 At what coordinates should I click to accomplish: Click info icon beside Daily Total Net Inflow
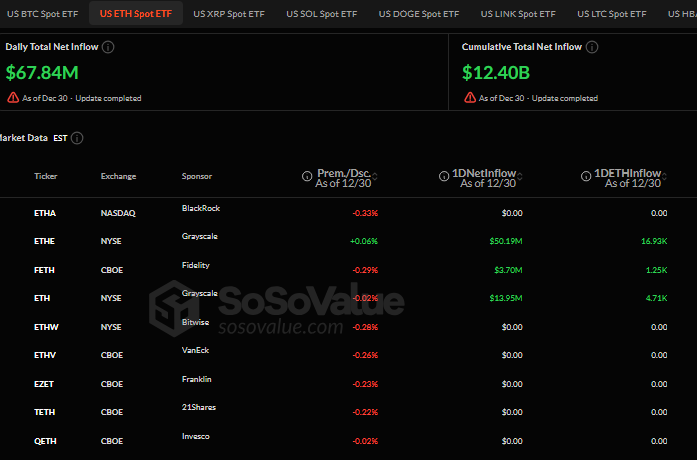pyautogui.click(x=108, y=47)
